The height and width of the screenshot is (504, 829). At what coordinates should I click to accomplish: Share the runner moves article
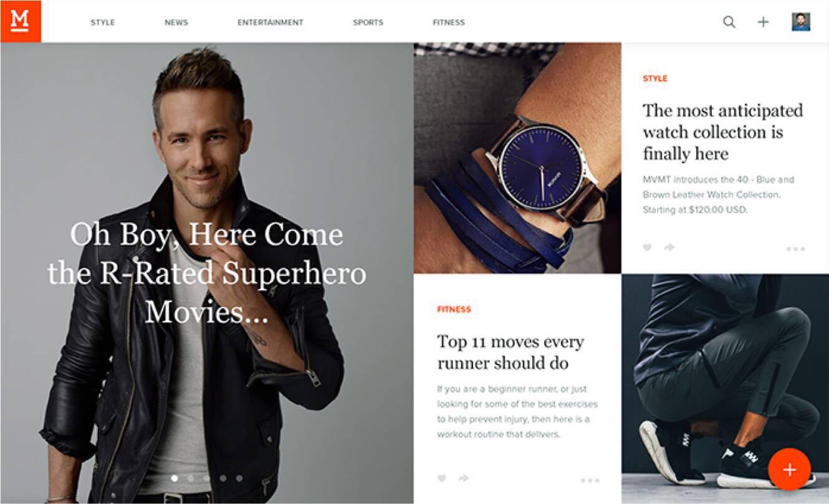463,478
